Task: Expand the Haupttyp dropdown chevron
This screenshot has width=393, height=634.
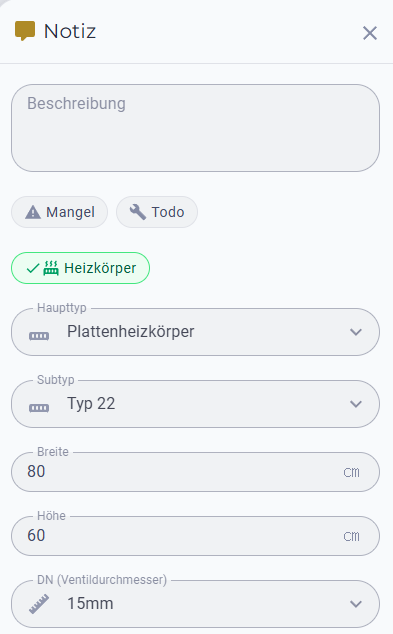Action: (x=356, y=332)
